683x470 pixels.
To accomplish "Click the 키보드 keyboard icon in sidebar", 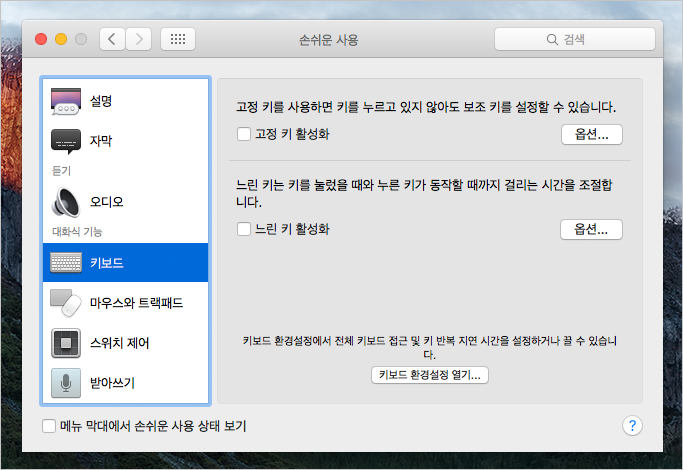I will coord(66,263).
